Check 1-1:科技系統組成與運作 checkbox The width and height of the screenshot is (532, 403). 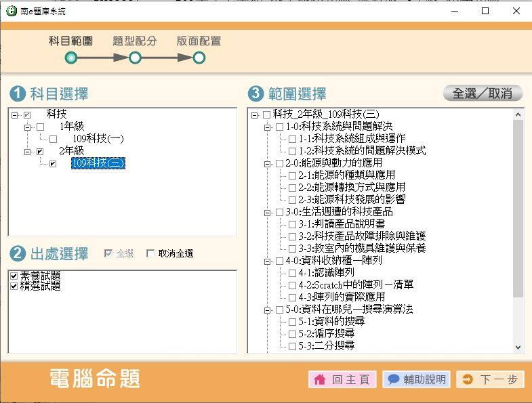click(x=293, y=139)
